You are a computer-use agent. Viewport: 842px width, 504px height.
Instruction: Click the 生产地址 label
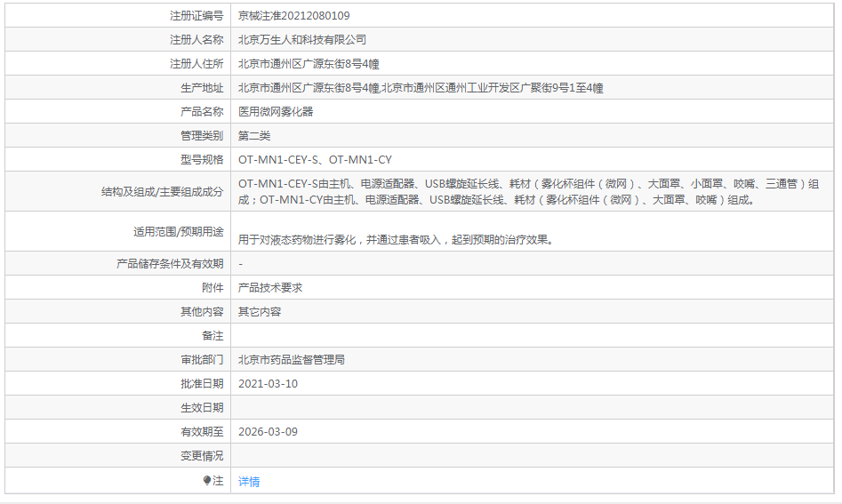point(202,88)
